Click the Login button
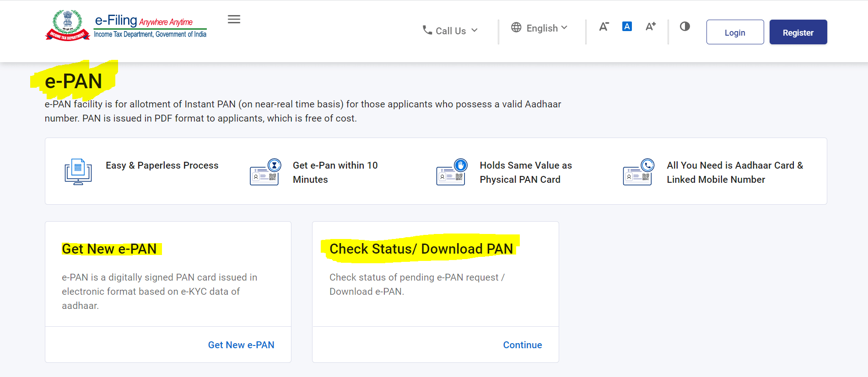The height and width of the screenshot is (377, 868). pos(735,32)
